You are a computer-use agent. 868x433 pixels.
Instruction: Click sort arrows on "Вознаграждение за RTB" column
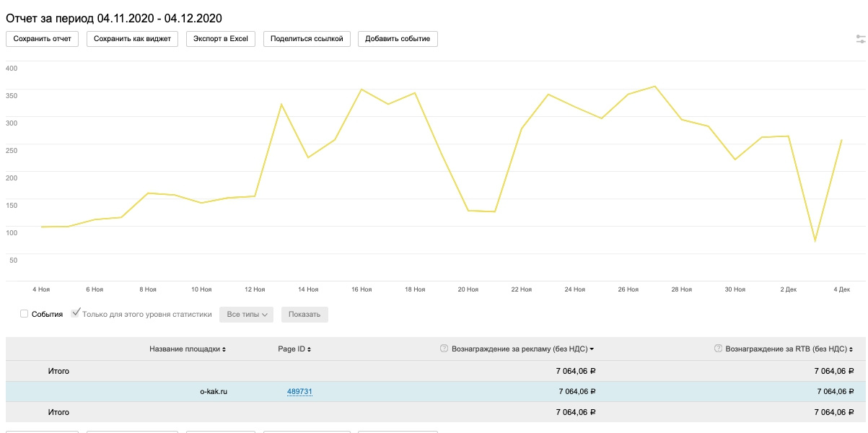(x=851, y=349)
